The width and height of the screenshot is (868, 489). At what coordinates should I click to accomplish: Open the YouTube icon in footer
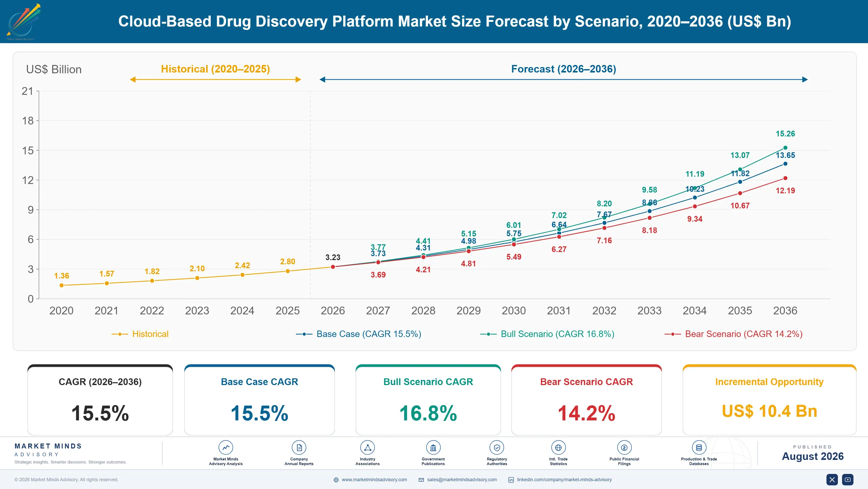[848, 480]
